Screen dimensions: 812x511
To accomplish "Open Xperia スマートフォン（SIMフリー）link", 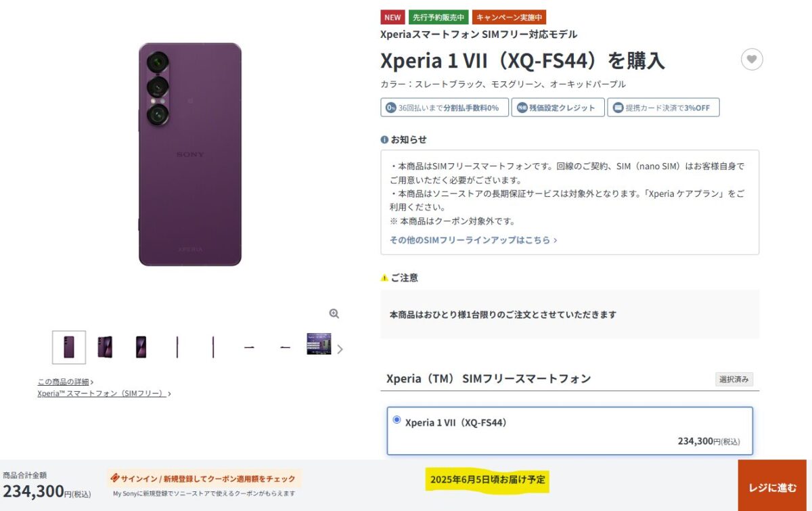I will pyautogui.click(x=104, y=393).
